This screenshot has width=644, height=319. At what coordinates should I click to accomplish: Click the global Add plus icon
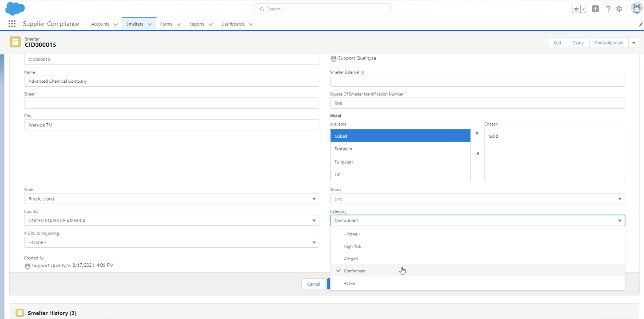coord(595,9)
